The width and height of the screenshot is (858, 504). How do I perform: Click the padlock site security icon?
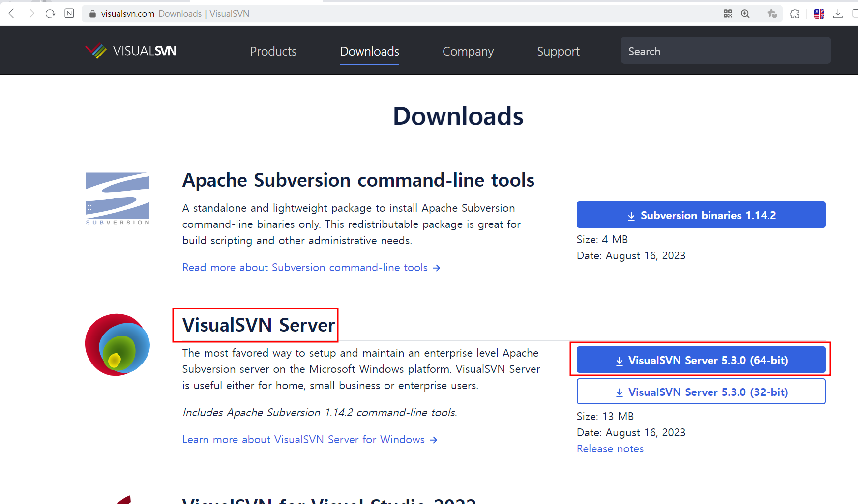coord(92,14)
